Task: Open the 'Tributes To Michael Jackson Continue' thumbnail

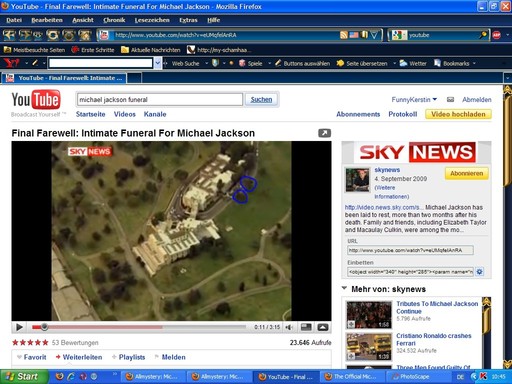Action: pyautogui.click(x=369, y=315)
